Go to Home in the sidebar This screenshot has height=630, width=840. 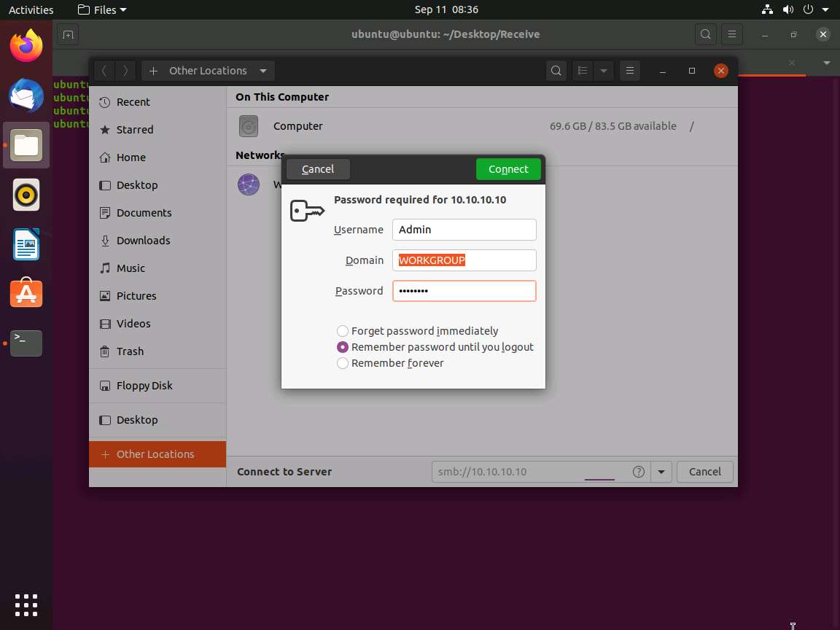tap(157, 157)
